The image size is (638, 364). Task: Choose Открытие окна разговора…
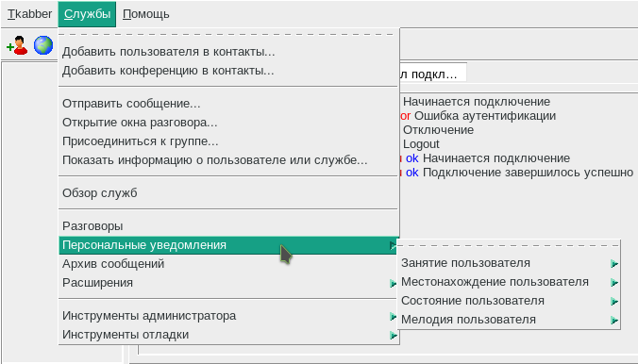pyautogui.click(x=228, y=122)
